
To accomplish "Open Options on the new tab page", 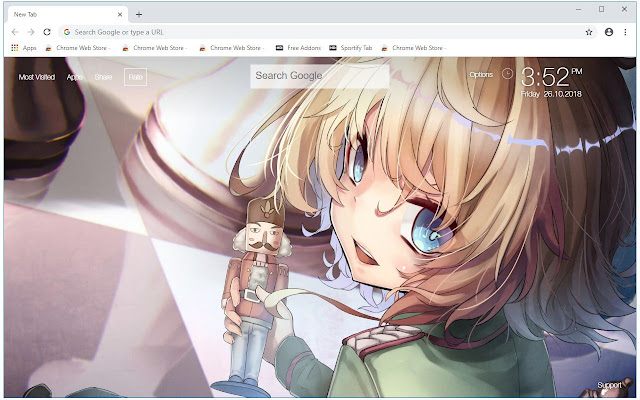I will 481,75.
